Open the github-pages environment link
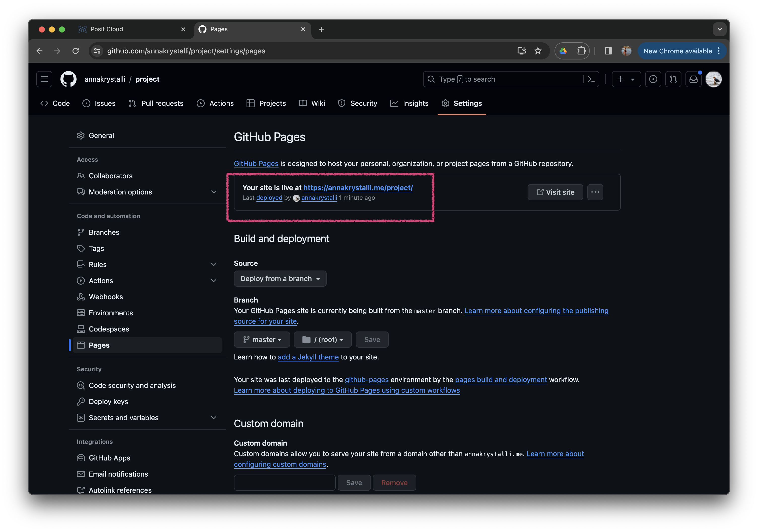The width and height of the screenshot is (758, 532). point(366,380)
